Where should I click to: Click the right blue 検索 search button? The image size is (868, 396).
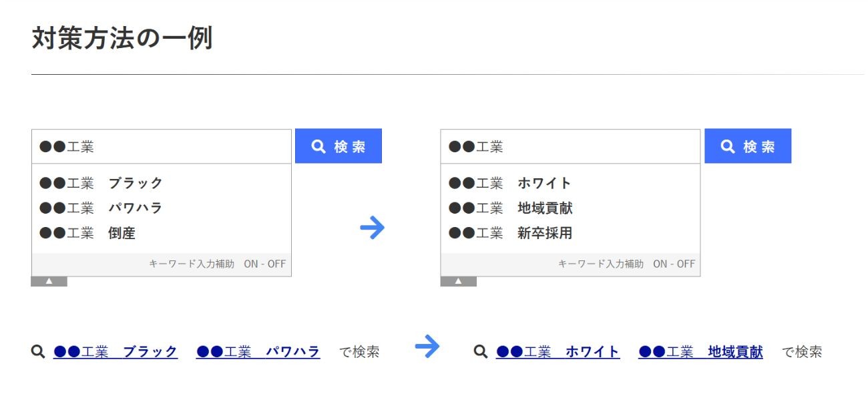[748, 146]
